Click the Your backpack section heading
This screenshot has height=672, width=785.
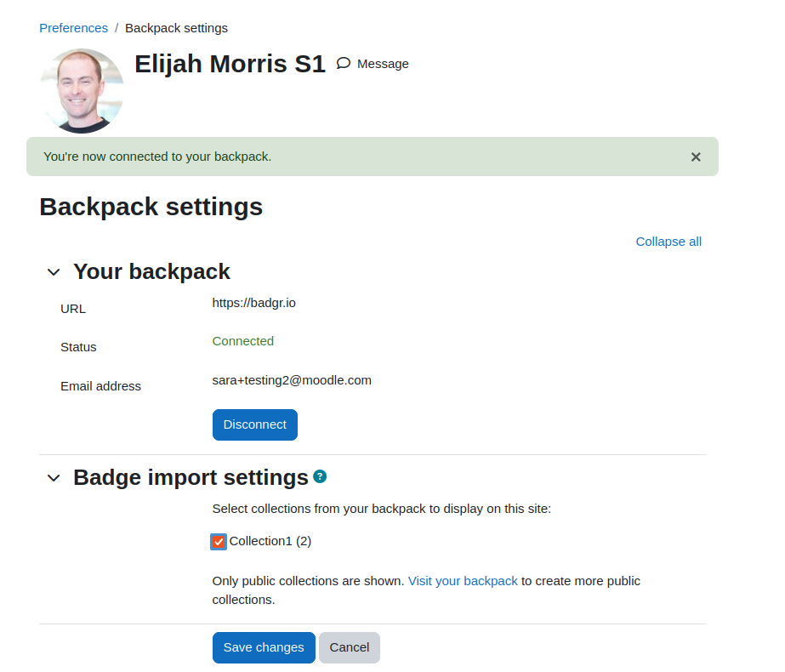click(151, 271)
